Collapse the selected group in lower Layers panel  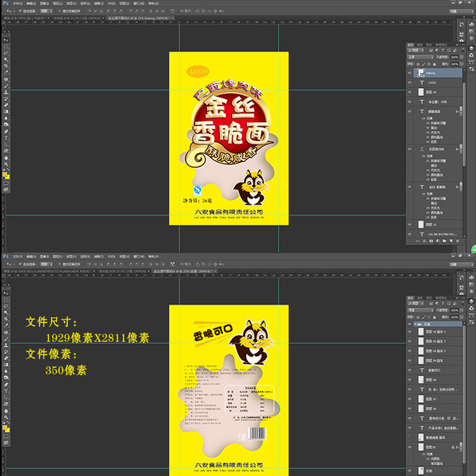coord(415,324)
